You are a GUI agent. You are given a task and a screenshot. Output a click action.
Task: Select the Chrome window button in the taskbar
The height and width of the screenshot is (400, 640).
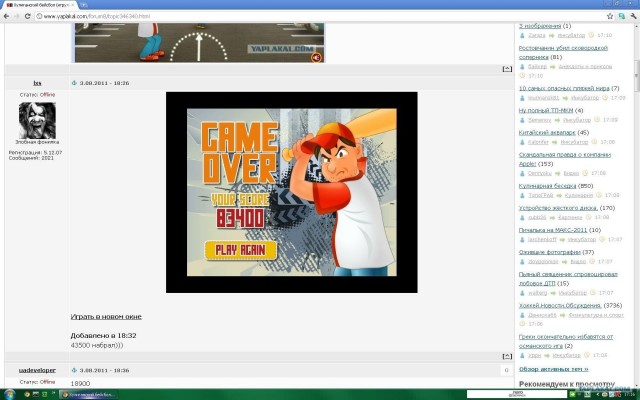click(x=88, y=395)
